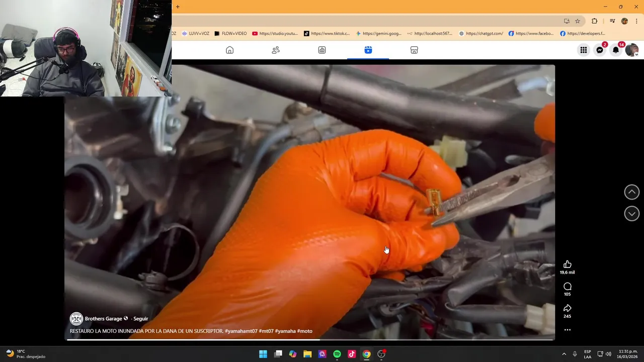Open the media control icon in Chrome toolbar

point(612,21)
